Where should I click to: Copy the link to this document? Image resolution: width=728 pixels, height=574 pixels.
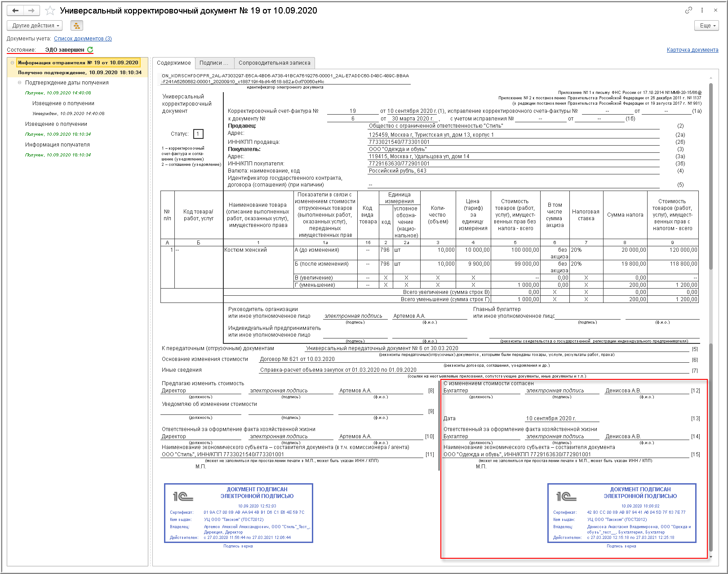pyautogui.click(x=688, y=10)
